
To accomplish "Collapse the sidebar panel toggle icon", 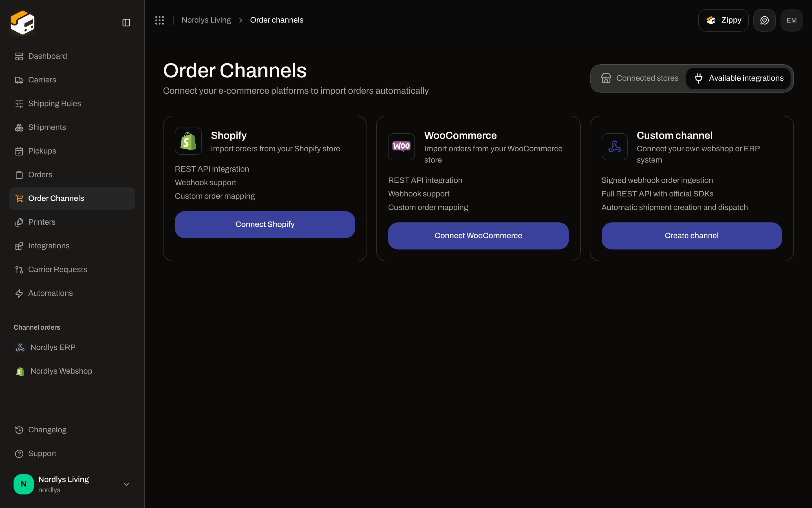I will click(126, 23).
